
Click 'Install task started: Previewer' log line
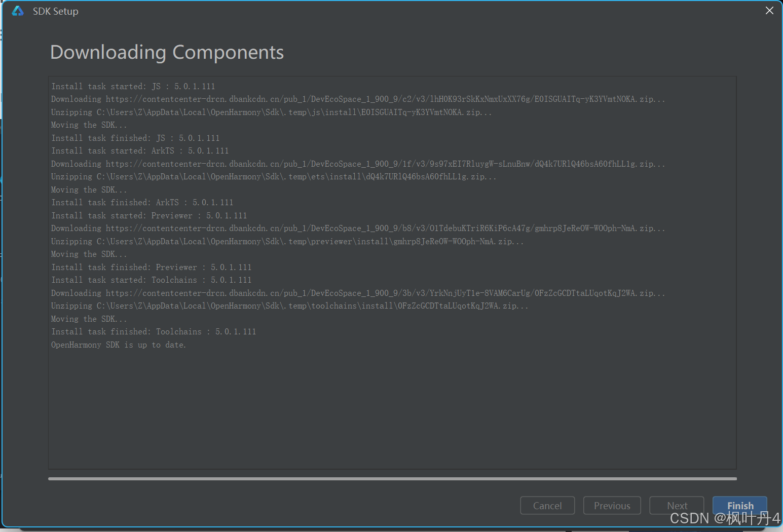tap(149, 216)
